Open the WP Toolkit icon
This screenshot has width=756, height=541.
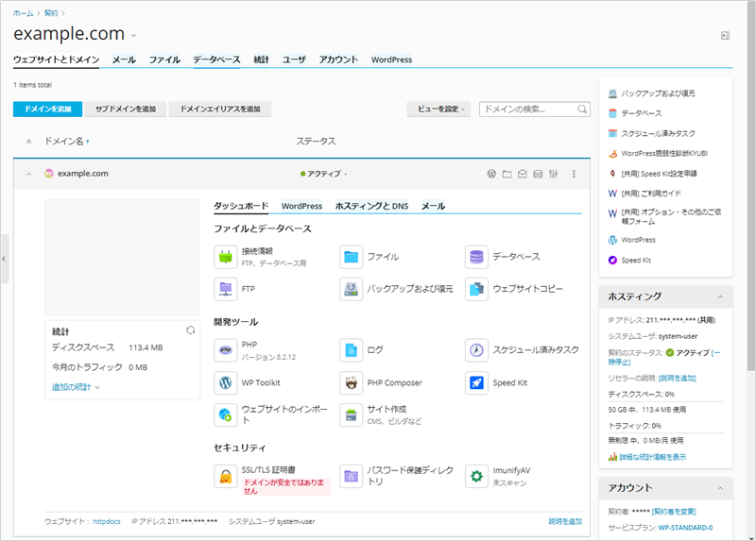(226, 383)
